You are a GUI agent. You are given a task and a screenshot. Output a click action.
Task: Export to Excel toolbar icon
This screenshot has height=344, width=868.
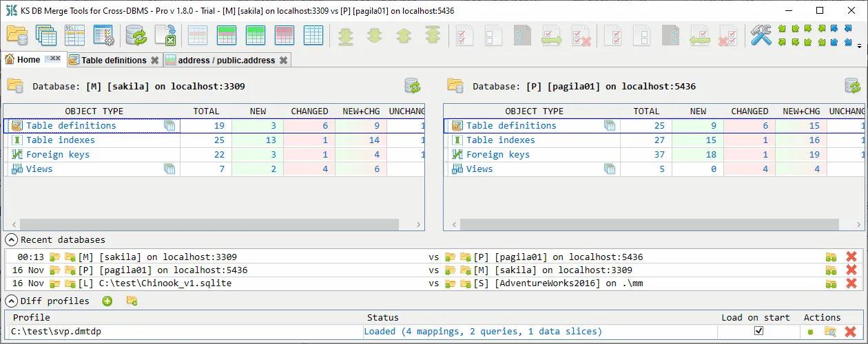pyautogui.click(x=165, y=35)
